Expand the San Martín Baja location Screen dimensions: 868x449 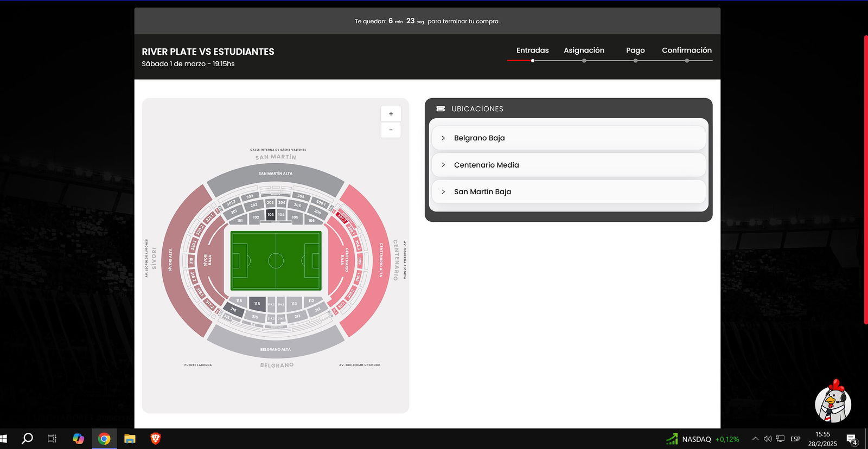569,191
